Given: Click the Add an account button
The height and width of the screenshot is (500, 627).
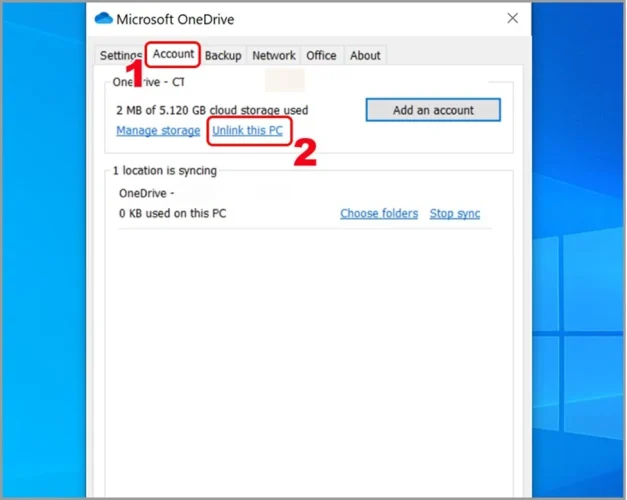Looking at the screenshot, I should [x=433, y=110].
